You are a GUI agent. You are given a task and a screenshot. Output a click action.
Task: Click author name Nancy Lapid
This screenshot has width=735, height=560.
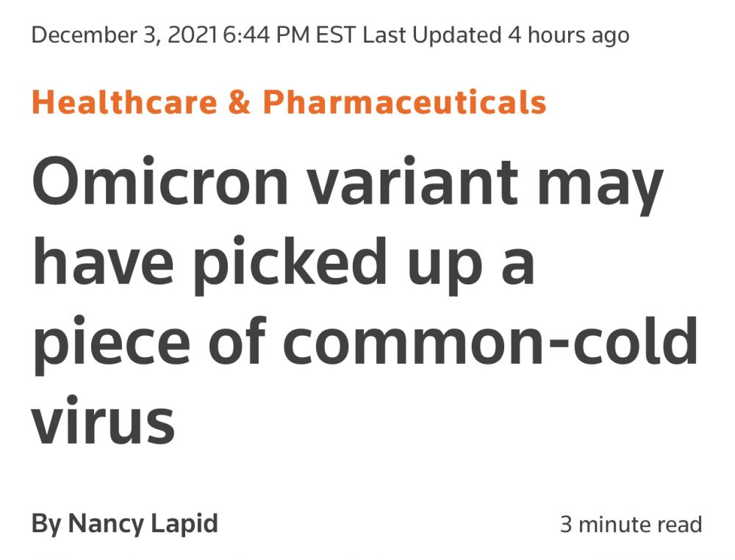click(x=143, y=524)
